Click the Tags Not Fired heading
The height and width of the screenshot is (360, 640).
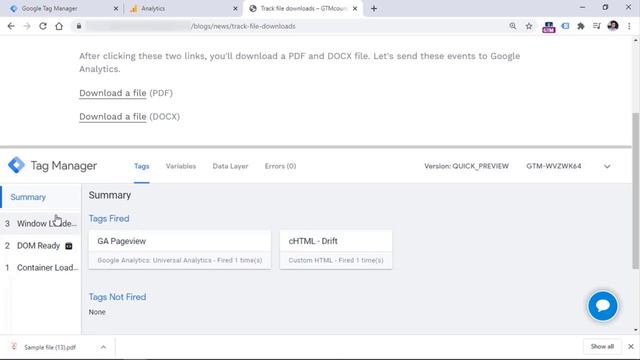pyautogui.click(x=117, y=297)
